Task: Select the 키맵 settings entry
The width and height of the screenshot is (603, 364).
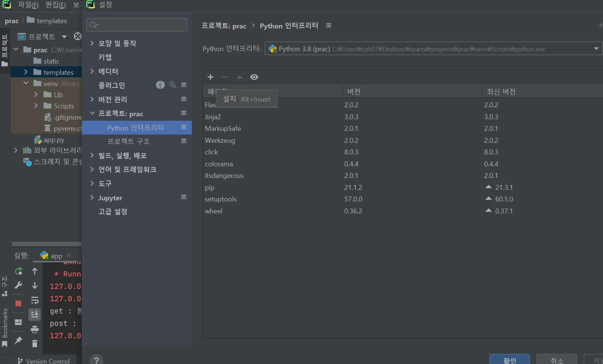Action: pyautogui.click(x=105, y=57)
